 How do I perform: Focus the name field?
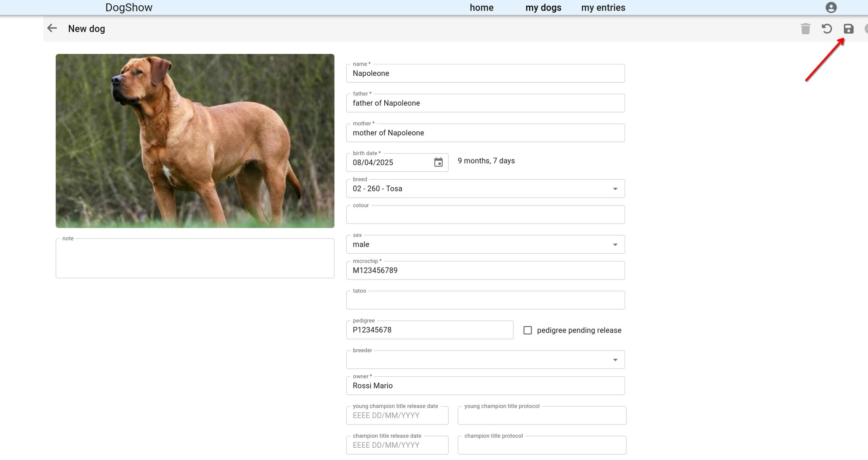point(485,74)
